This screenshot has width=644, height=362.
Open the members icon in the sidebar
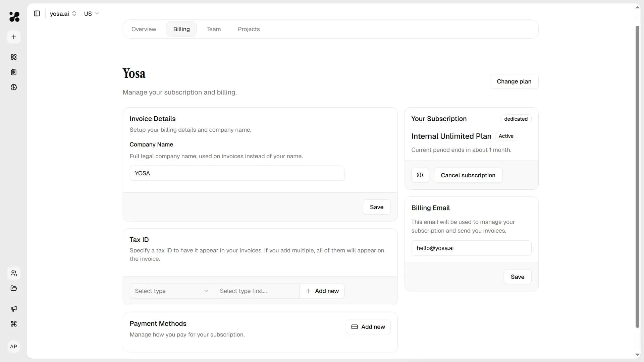point(14,273)
